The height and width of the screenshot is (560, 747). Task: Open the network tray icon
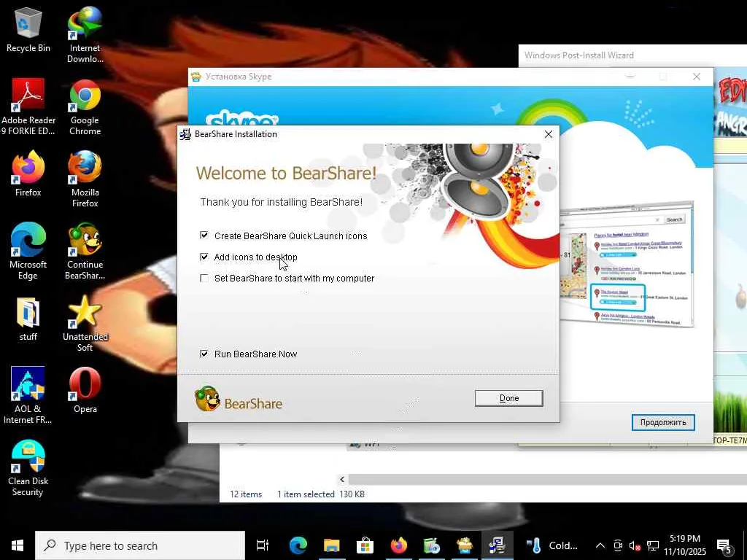click(653, 545)
